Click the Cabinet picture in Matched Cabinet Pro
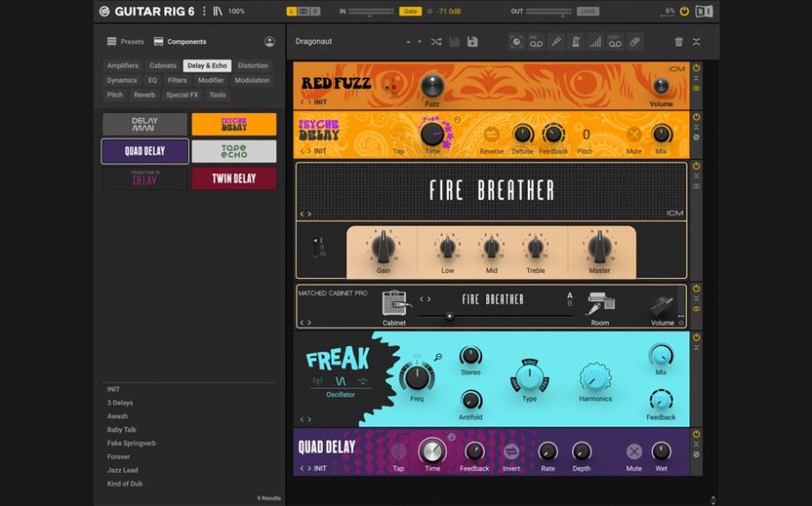 pos(395,303)
